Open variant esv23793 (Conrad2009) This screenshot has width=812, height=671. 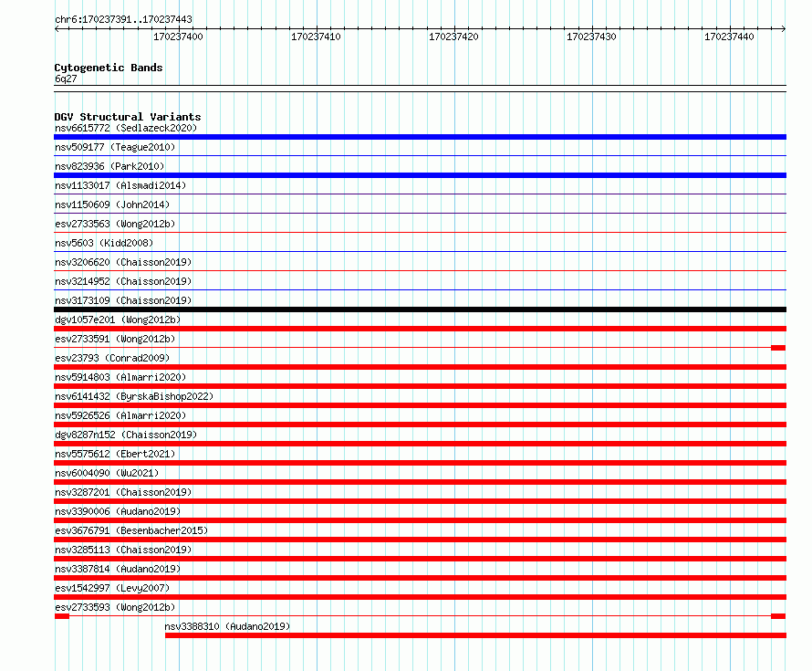[112, 358]
